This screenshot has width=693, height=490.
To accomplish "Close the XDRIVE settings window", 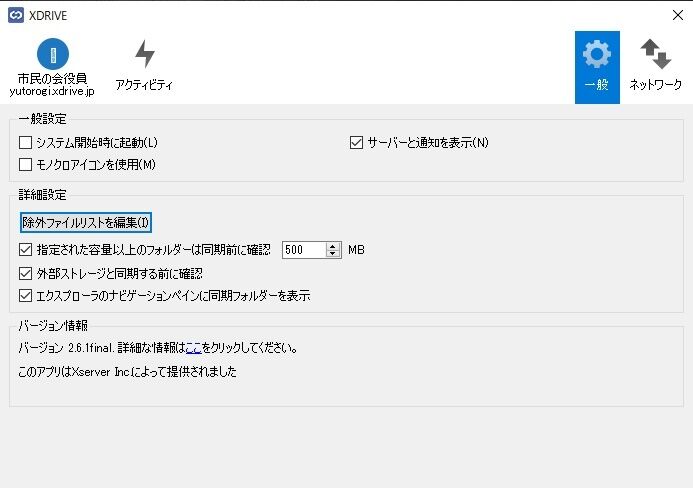I will click(x=678, y=15).
